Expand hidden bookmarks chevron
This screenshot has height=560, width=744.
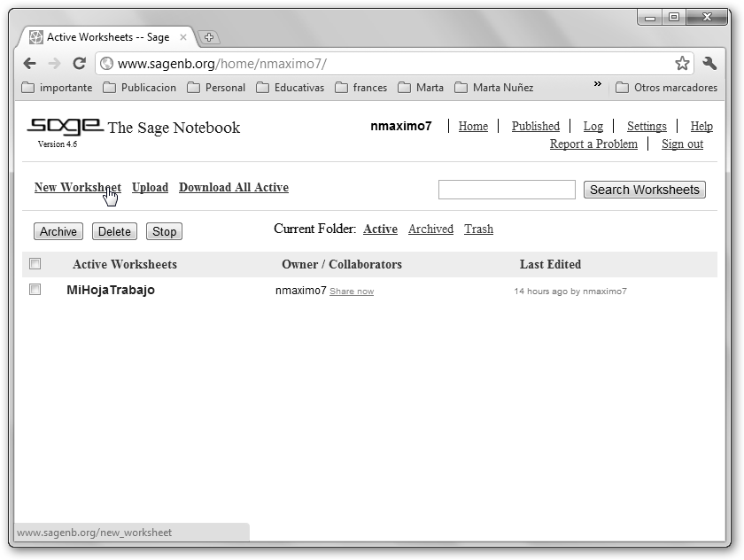(x=597, y=85)
